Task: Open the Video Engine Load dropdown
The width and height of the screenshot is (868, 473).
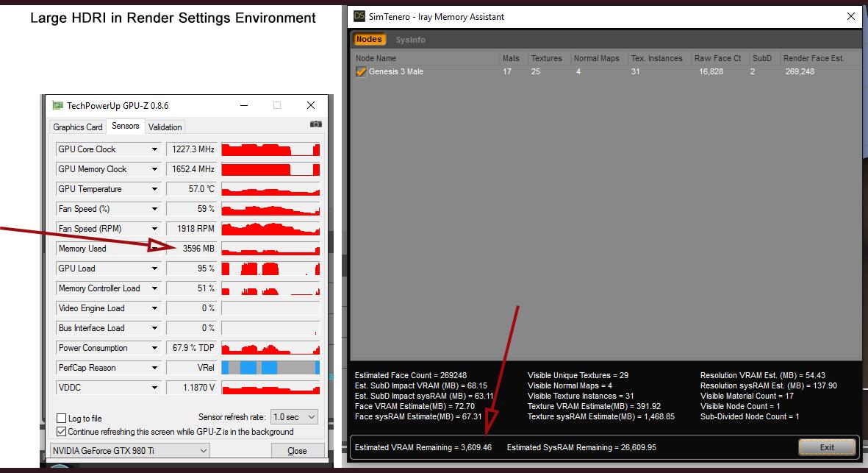Action: (154, 308)
